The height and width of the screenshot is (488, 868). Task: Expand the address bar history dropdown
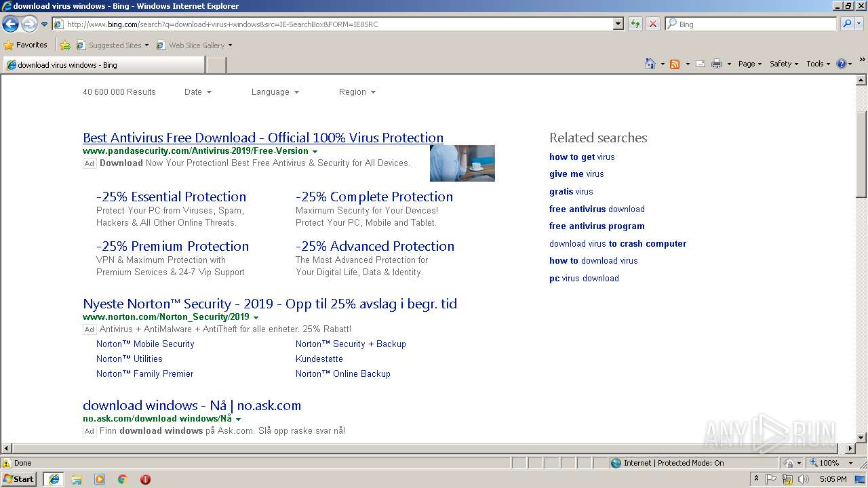(618, 24)
